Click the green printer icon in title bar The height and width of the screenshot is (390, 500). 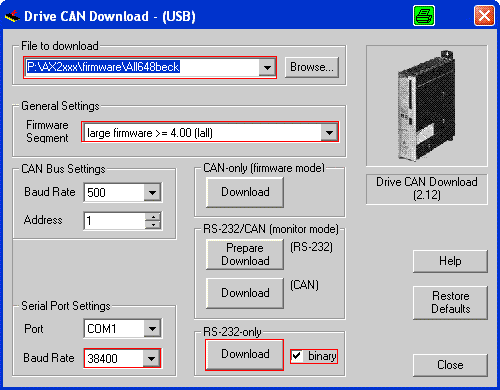coord(424,15)
